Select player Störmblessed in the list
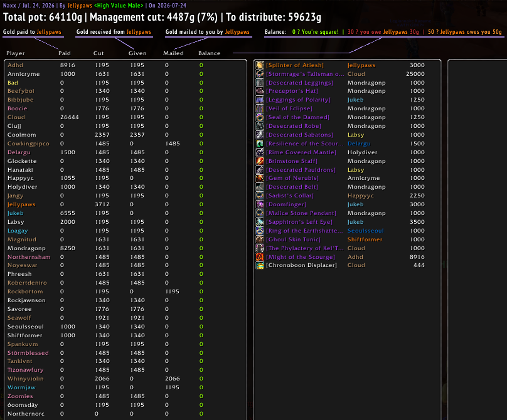The height and width of the screenshot is (420, 507). pyautogui.click(x=28, y=353)
